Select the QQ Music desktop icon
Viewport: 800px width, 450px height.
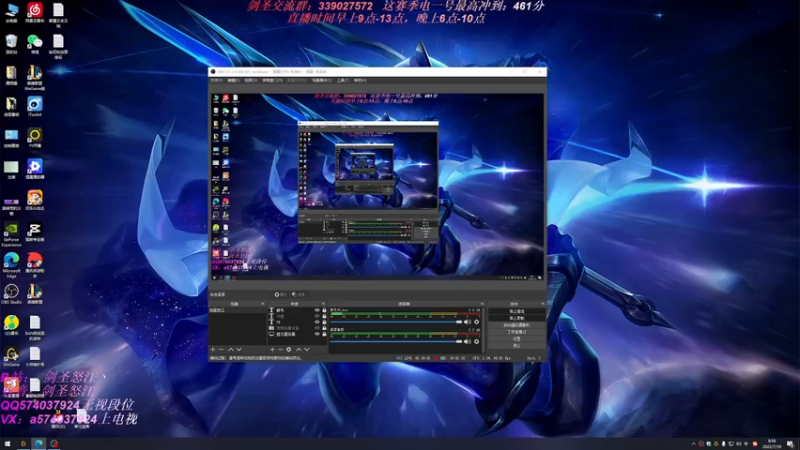pyautogui.click(x=11, y=325)
